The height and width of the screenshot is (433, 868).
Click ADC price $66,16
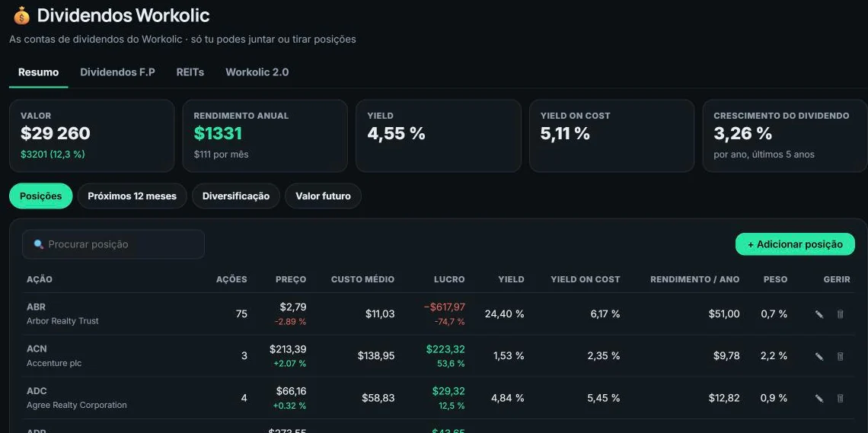[x=291, y=391]
